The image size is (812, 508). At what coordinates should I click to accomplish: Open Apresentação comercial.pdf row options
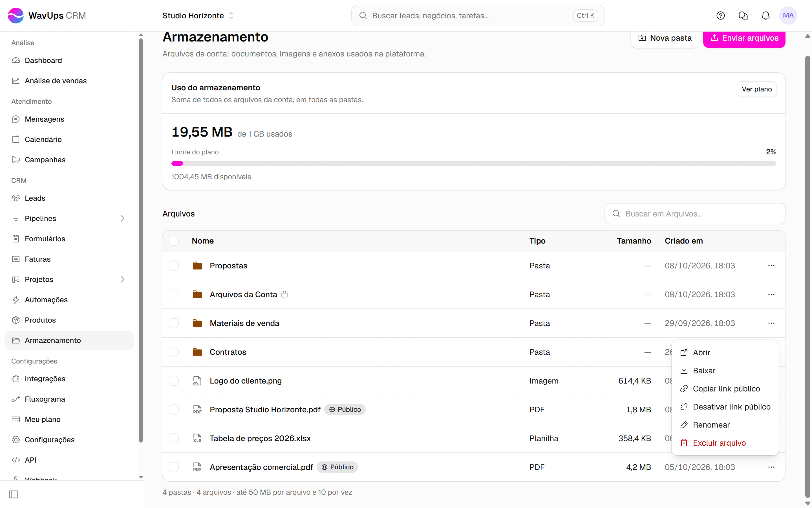[x=771, y=467]
